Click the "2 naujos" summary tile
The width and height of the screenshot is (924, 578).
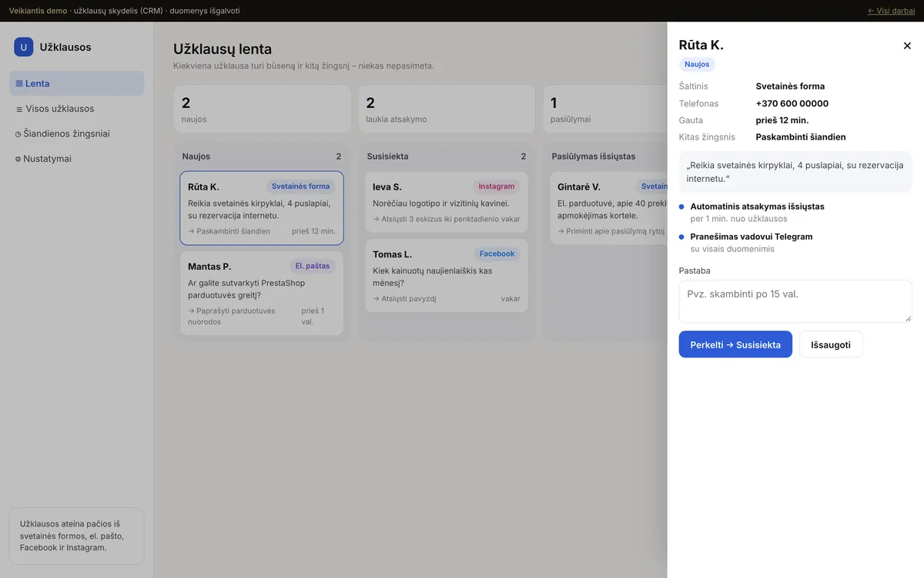click(x=262, y=109)
